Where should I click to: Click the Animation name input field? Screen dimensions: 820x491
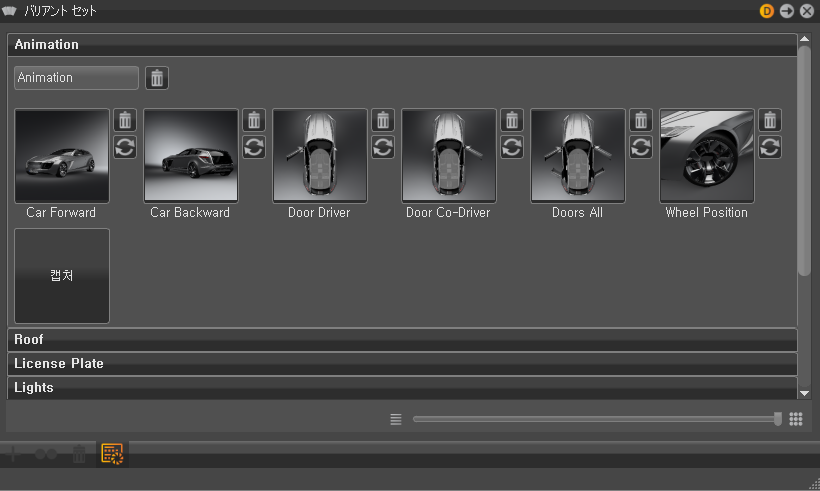76,78
